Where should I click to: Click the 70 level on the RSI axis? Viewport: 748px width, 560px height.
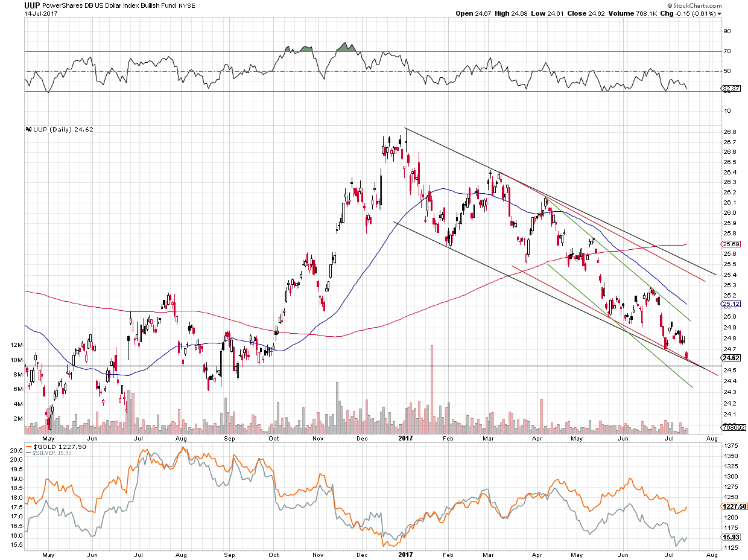pos(727,51)
